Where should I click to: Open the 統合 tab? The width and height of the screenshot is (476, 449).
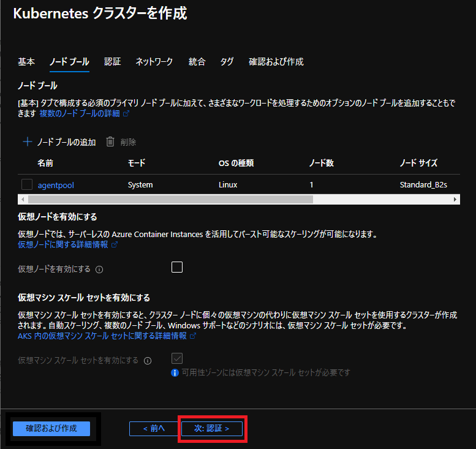[197, 62]
